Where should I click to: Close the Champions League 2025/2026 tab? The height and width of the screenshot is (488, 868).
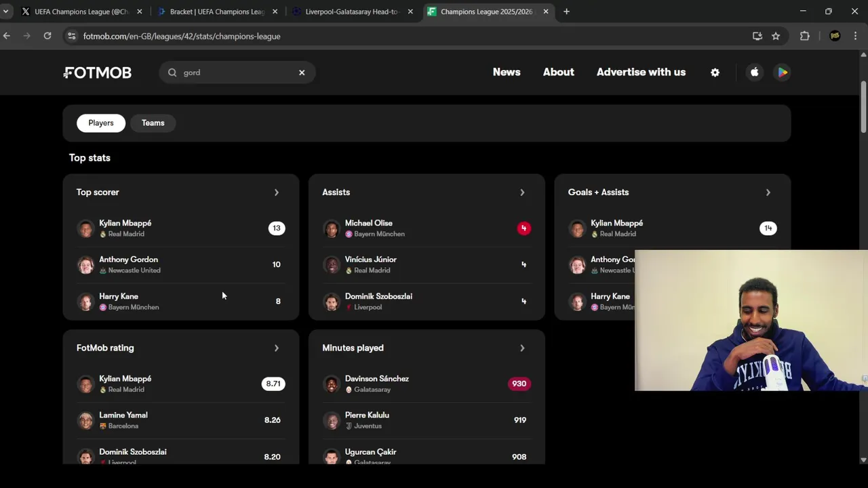click(546, 12)
